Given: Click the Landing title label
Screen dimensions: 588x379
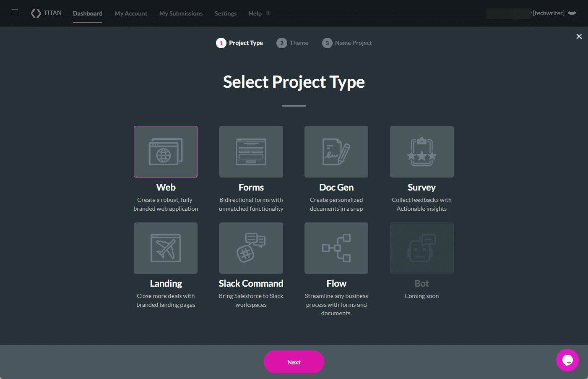Looking at the screenshot, I should (x=166, y=283).
